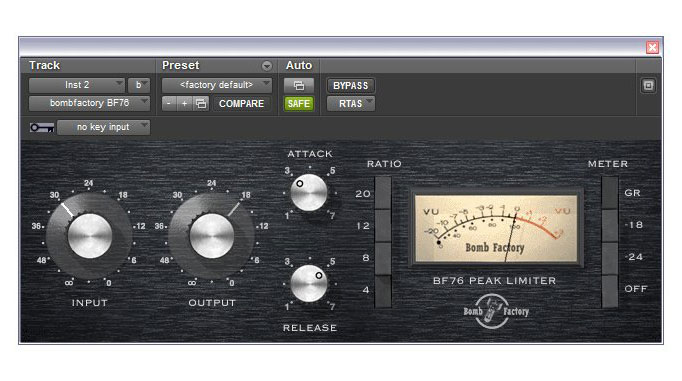The width and height of the screenshot is (682, 381).
Task: Open the Preset settings menu arrow
Action: (267, 66)
